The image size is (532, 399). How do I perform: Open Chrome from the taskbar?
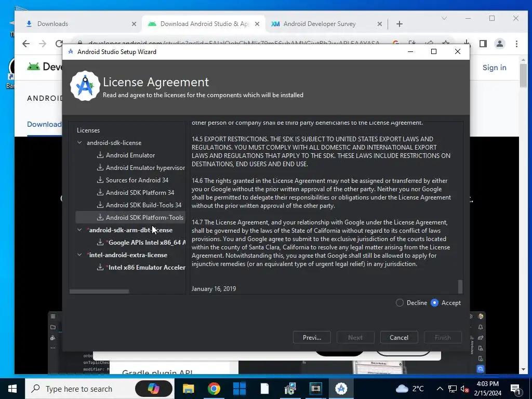coord(214,389)
